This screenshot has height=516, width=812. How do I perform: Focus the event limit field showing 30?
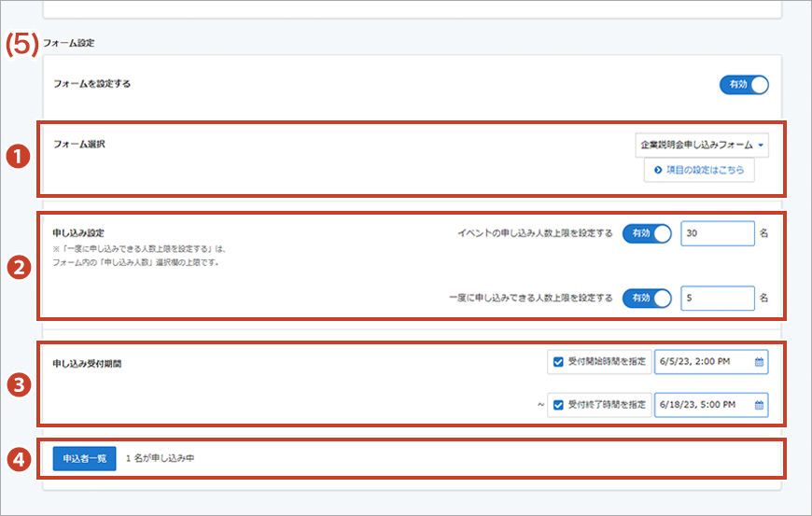(x=716, y=233)
